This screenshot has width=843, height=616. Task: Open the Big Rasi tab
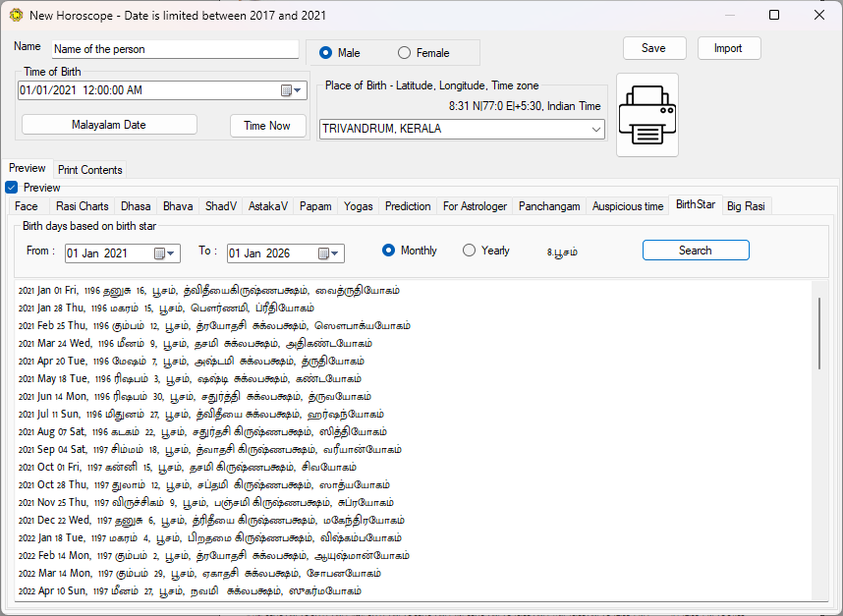pos(746,206)
